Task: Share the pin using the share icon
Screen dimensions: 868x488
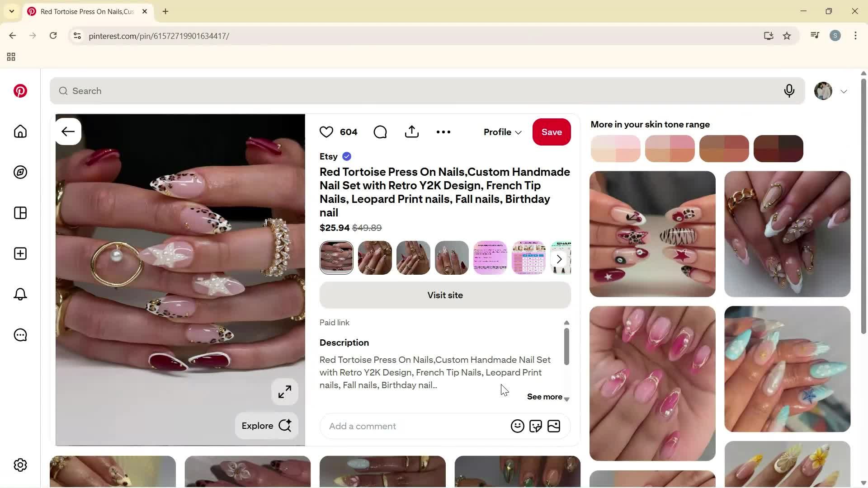Action: click(x=411, y=131)
